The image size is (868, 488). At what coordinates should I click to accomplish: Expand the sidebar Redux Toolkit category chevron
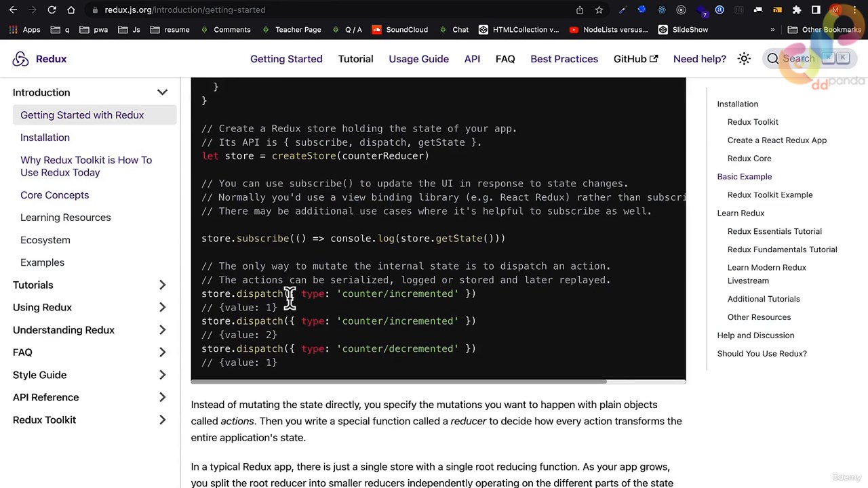point(162,420)
